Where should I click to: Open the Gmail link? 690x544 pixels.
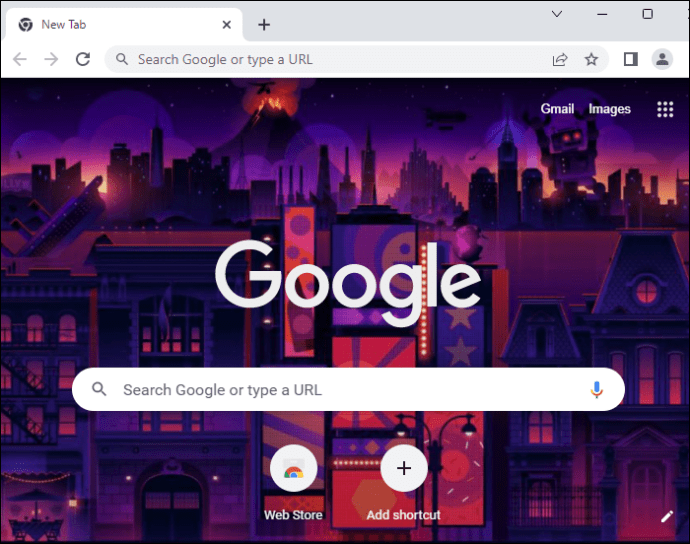(557, 109)
